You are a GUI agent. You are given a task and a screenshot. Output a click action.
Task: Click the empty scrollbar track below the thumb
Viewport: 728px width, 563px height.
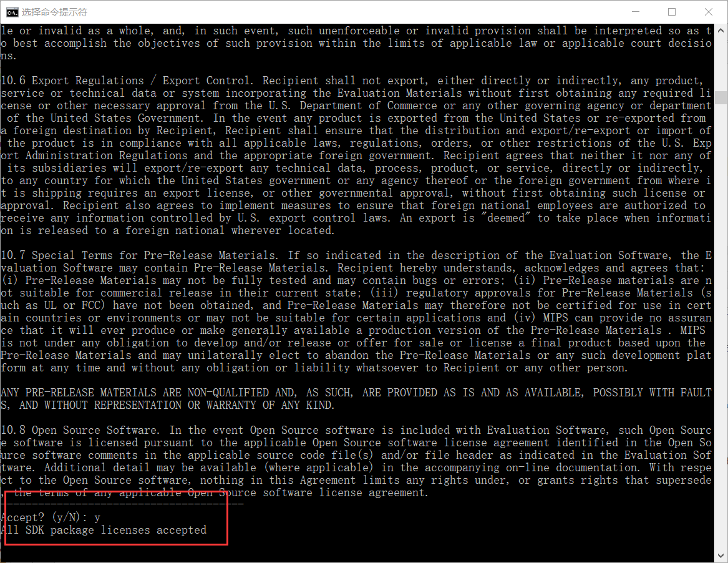click(x=721, y=325)
